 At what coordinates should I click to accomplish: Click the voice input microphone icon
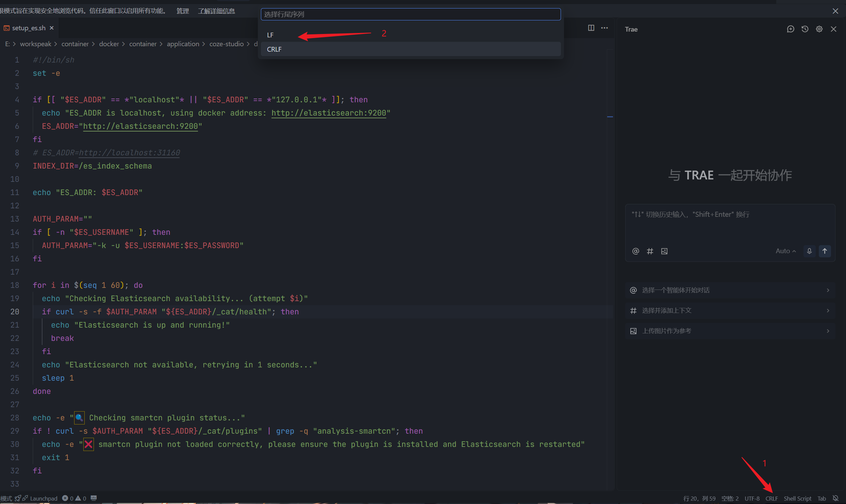(809, 251)
